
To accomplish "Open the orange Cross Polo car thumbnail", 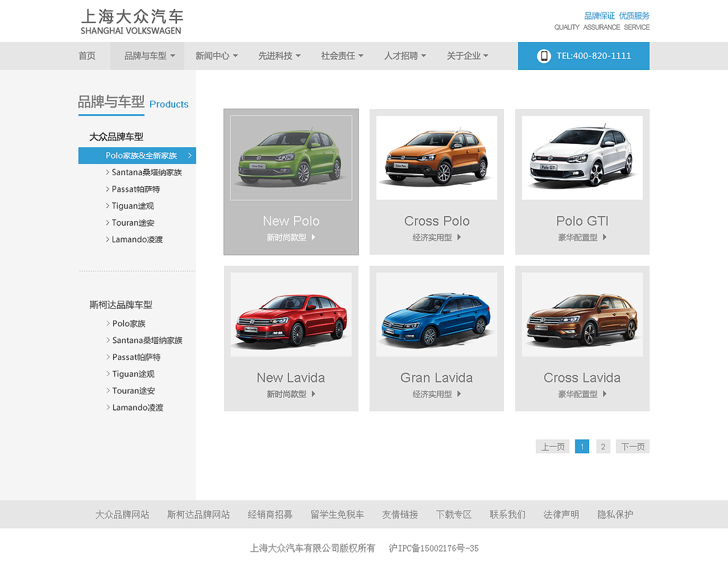I will [437, 158].
